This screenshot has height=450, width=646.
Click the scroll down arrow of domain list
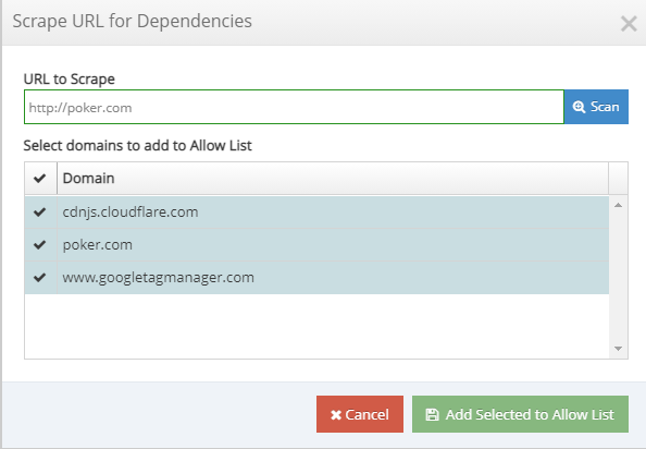[x=618, y=349]
